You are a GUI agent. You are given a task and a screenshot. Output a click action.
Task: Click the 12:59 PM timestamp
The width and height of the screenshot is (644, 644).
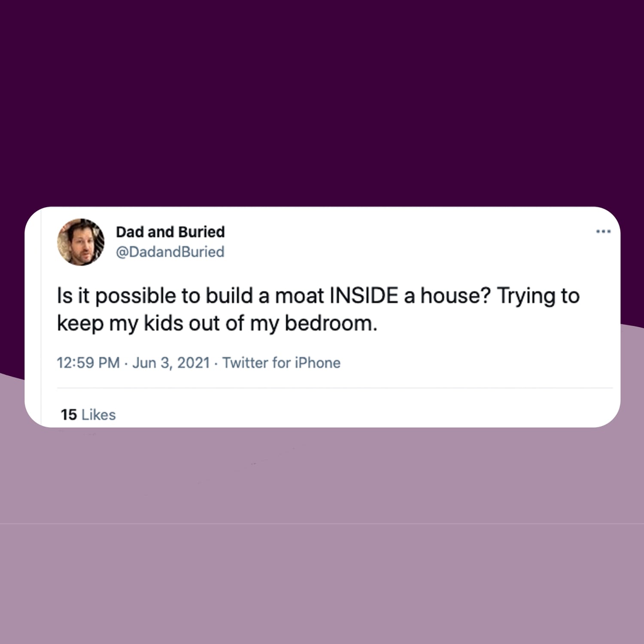[88, 363]
